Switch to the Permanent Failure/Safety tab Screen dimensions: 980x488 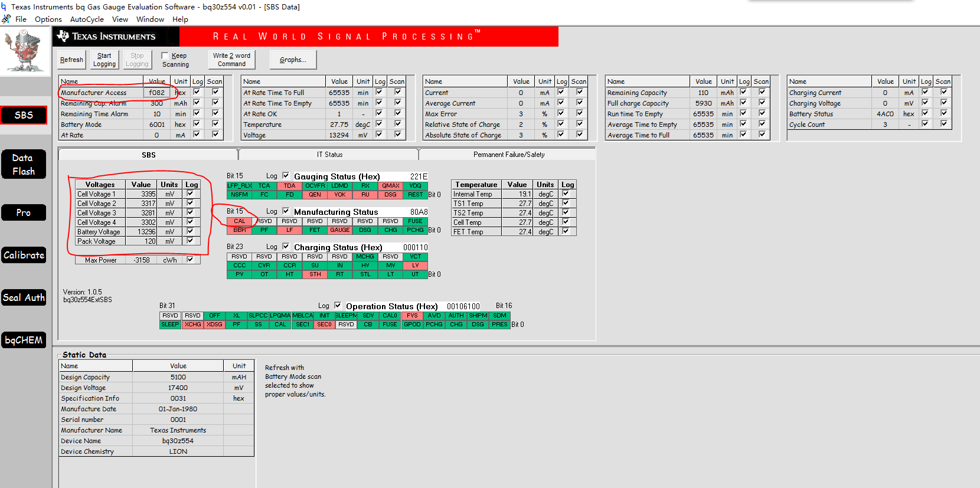coord(509,155)
